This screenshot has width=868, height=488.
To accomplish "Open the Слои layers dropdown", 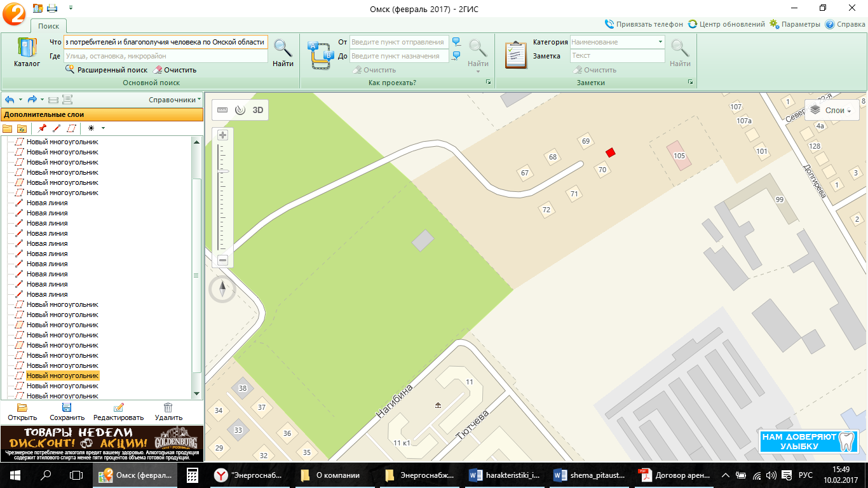I will [x=832, y=110].
